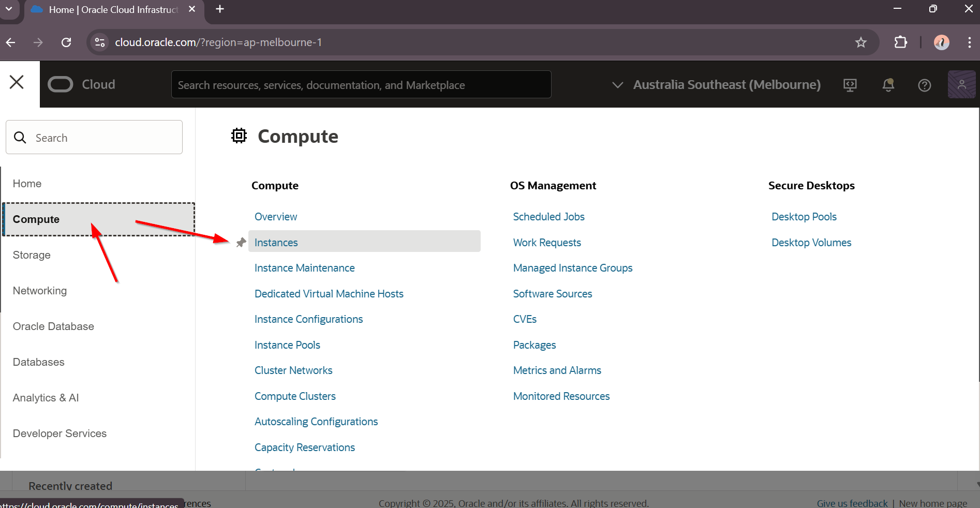Viewport: 980px width, 508px height.
Task: Open Desktop Pools under Secure Desktops
Action: pos(804,217)
